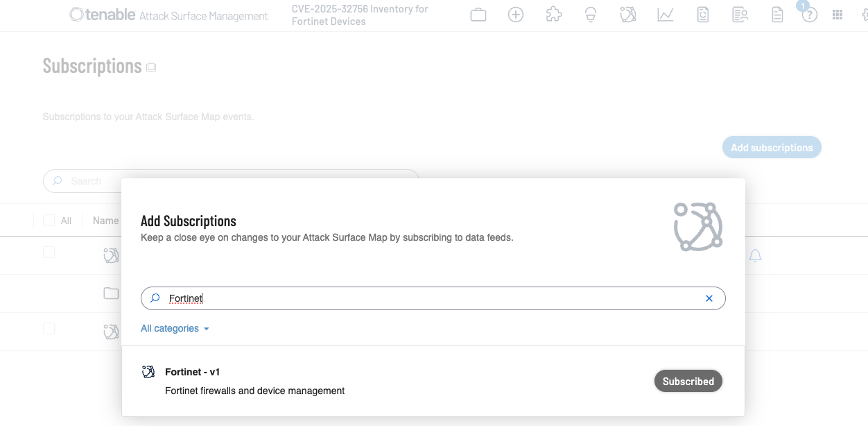This screenshot has height=426, width=868.
Task: Click the notification bell in table row
Action: point(756,256)
